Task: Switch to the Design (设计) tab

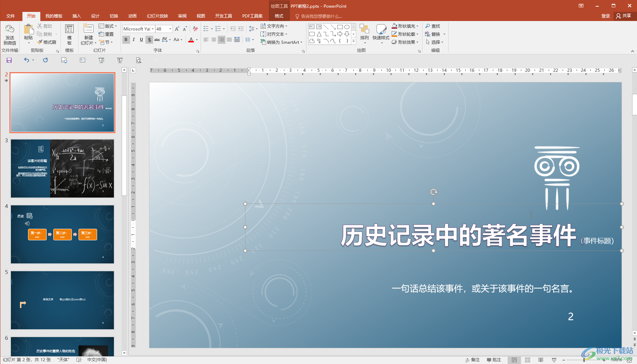Action: click(x=95, y=16)
